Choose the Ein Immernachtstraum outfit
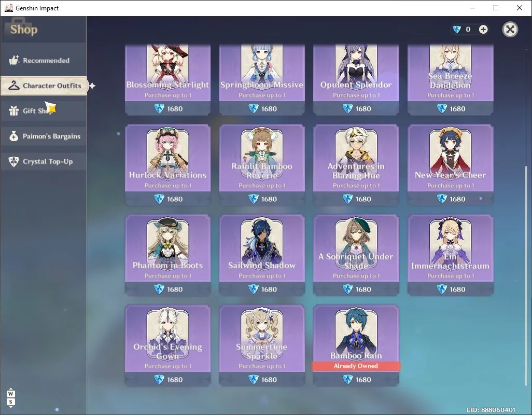The image size is (532, 415). point(450,255)
